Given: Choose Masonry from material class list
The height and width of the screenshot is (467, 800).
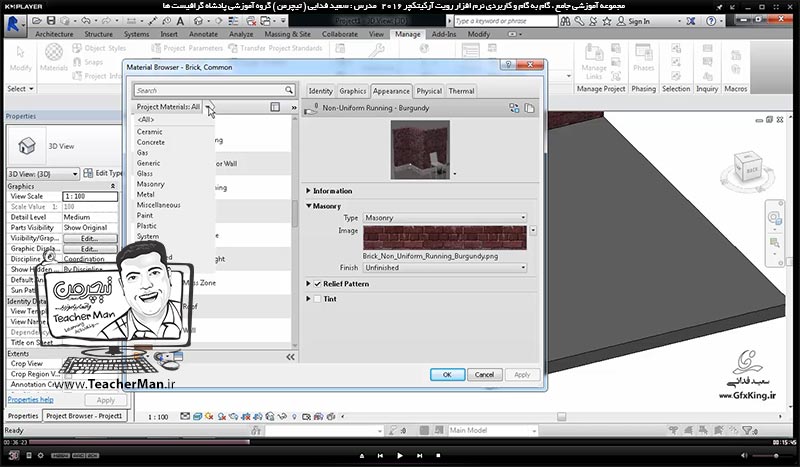Looking at the screenshot, I should pyautogui.click(x=151, y=184).
